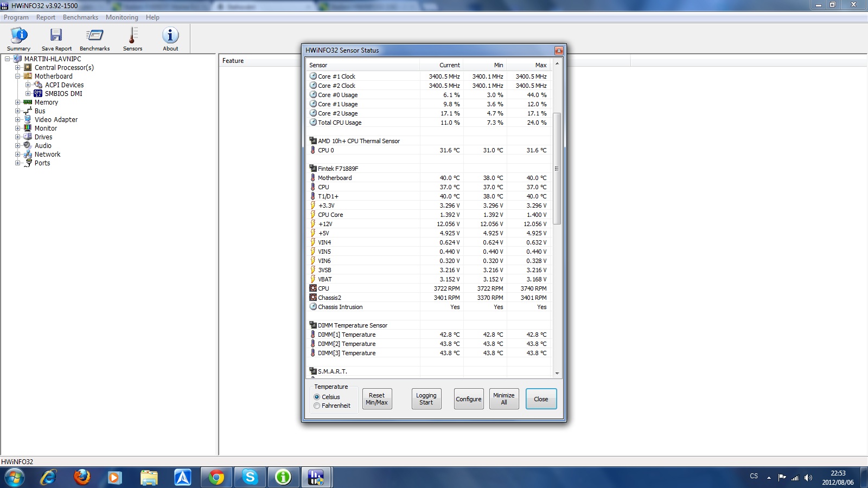Screen dimensions: 868x488
Task: Open the Sensors thermometer icon
Action: (132, 35)
